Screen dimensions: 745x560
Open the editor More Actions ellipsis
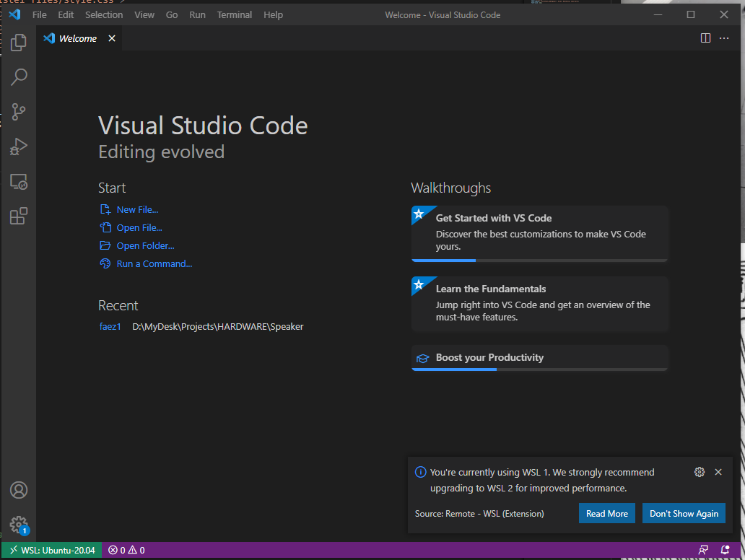(724, 38)
